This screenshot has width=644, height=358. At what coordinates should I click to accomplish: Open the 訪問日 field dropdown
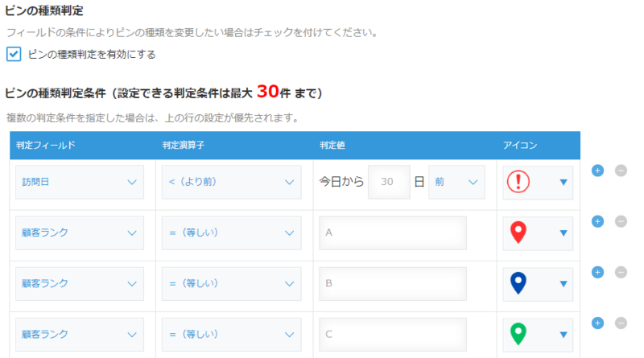click(x=79, y=183)
